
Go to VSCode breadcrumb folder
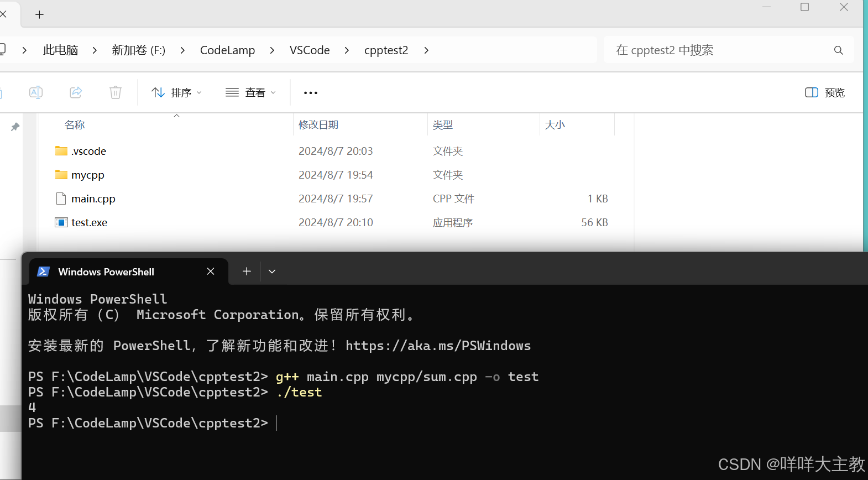tap(310, 50)
